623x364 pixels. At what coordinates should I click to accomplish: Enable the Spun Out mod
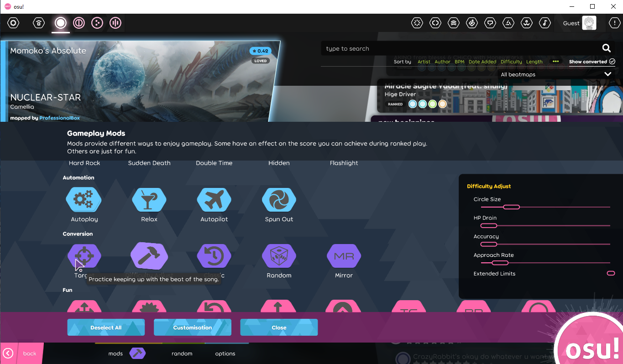[x=278, y=199]
